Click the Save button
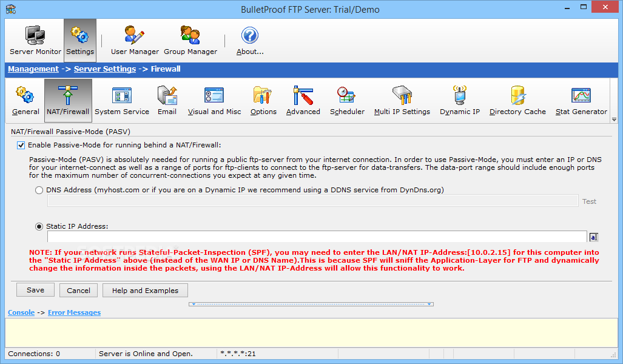623x364 pixels. coord(35,290)
